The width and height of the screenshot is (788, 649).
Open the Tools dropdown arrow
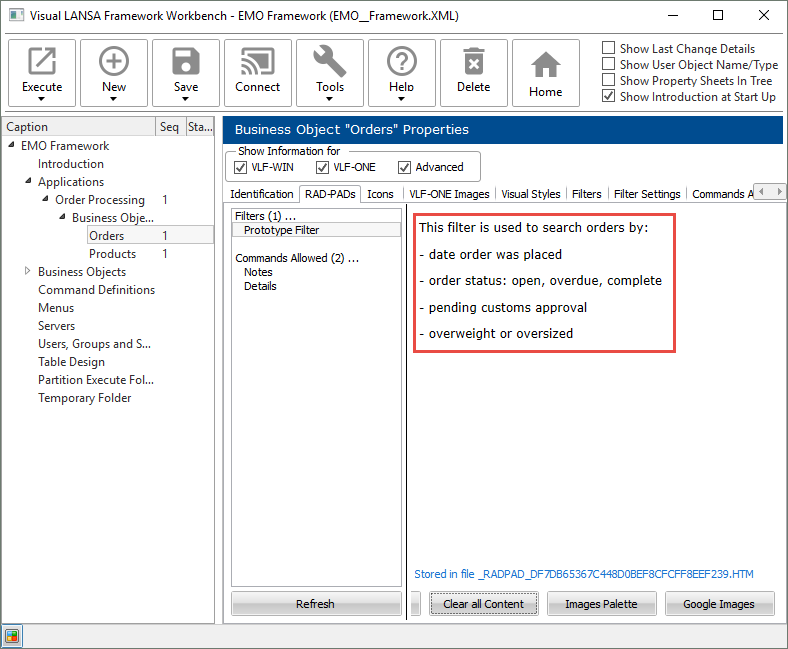coord(330,99)
